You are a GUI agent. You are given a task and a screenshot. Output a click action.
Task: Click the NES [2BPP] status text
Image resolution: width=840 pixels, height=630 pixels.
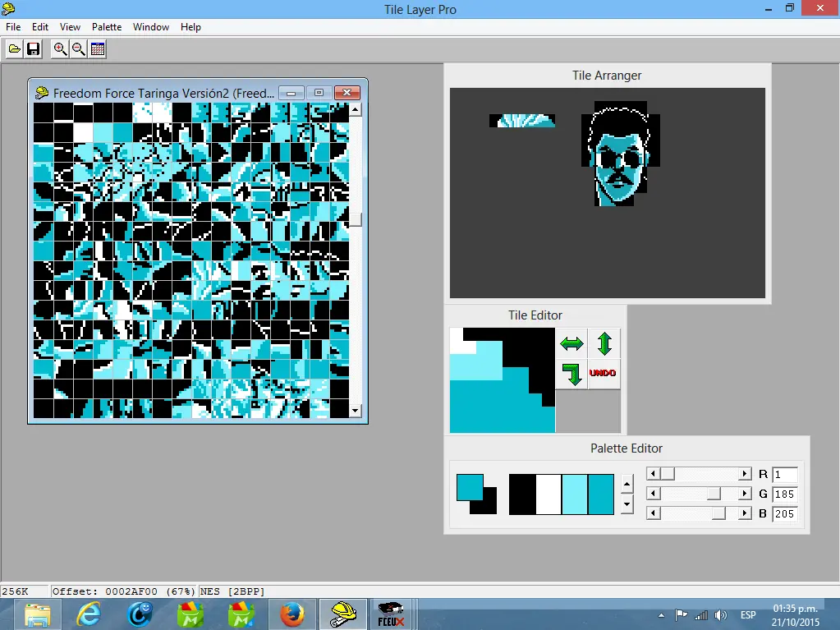tap(232, 591)
